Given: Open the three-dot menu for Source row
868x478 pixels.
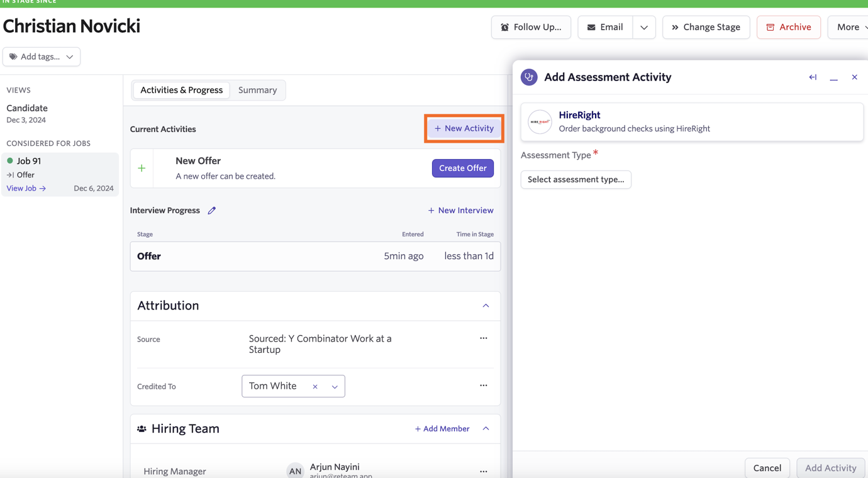Looking at the screenshot, I should [x=483, y=338].
